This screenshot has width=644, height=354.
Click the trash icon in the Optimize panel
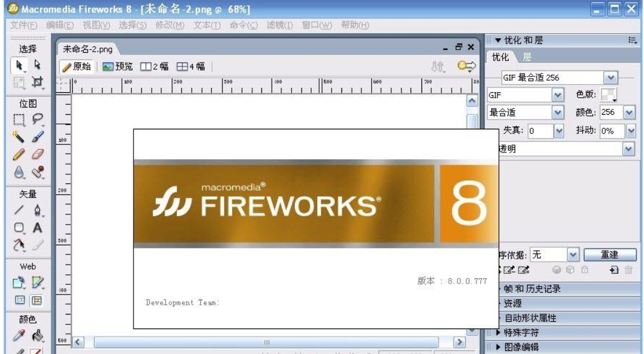click(628, 270)
